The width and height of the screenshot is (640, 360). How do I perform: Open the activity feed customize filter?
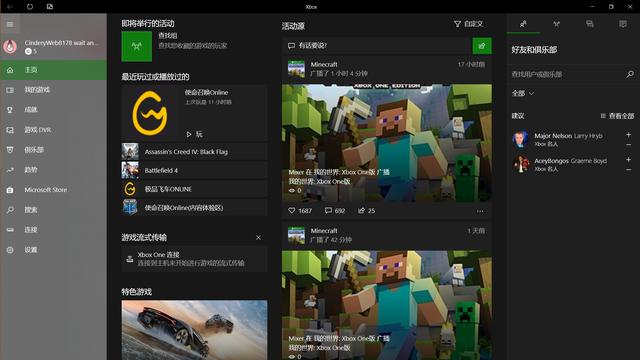[x=469, y=24]
